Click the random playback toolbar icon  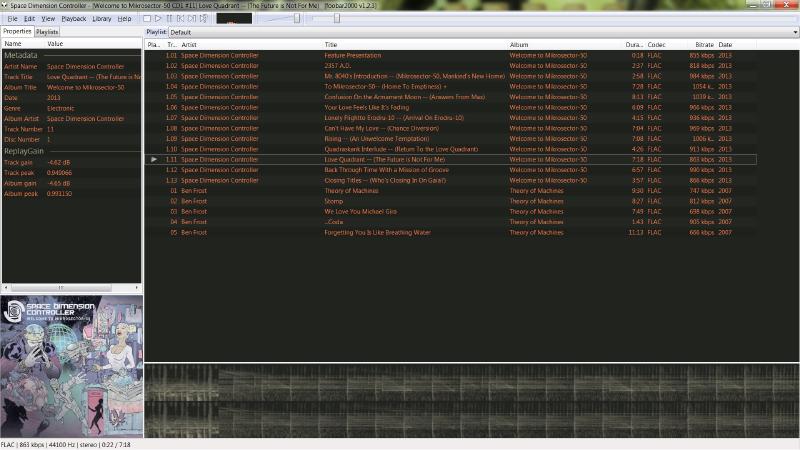coord(203,18)
